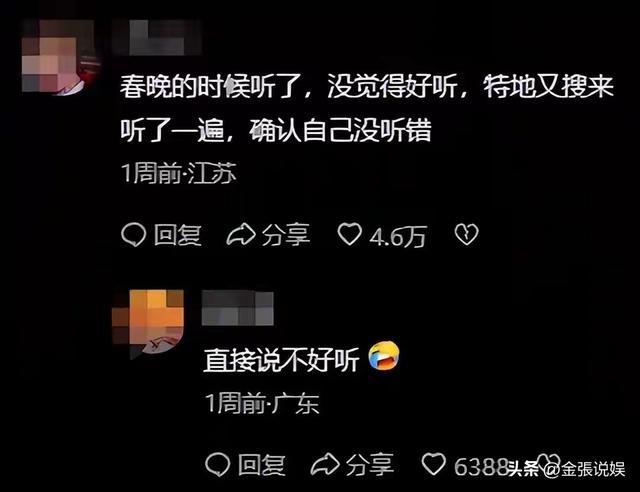This screenshot has width=640, height=492.
Task: Click 回复 text under Guangdong reply
Action: pos(262,465)
